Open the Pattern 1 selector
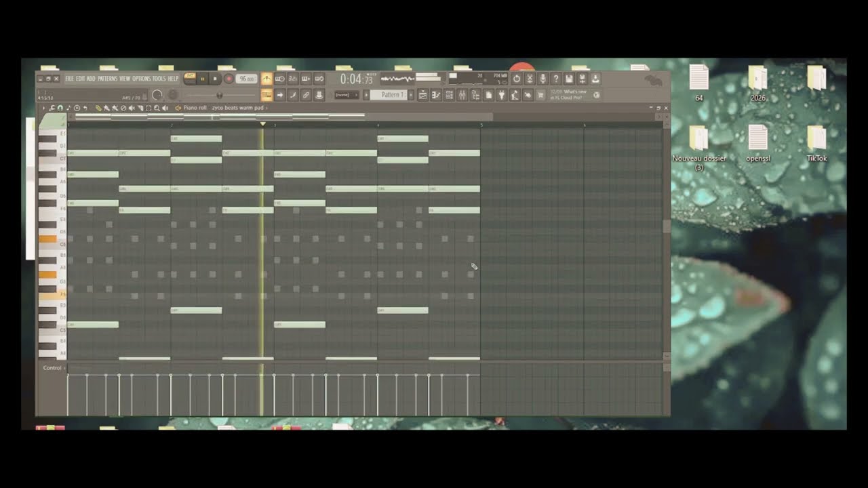The height and width of the screenshot is (488, 868). [388, 95]
